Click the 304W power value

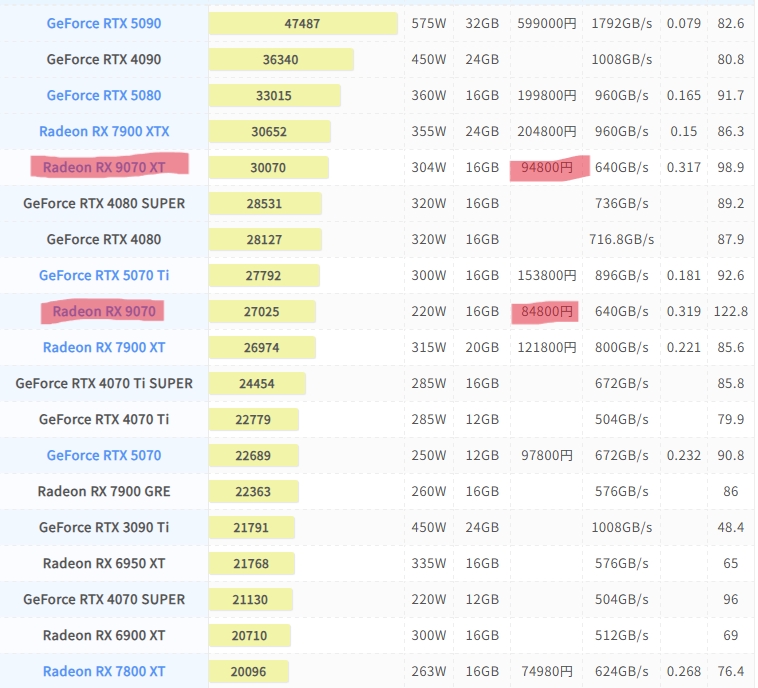[429, 167]
